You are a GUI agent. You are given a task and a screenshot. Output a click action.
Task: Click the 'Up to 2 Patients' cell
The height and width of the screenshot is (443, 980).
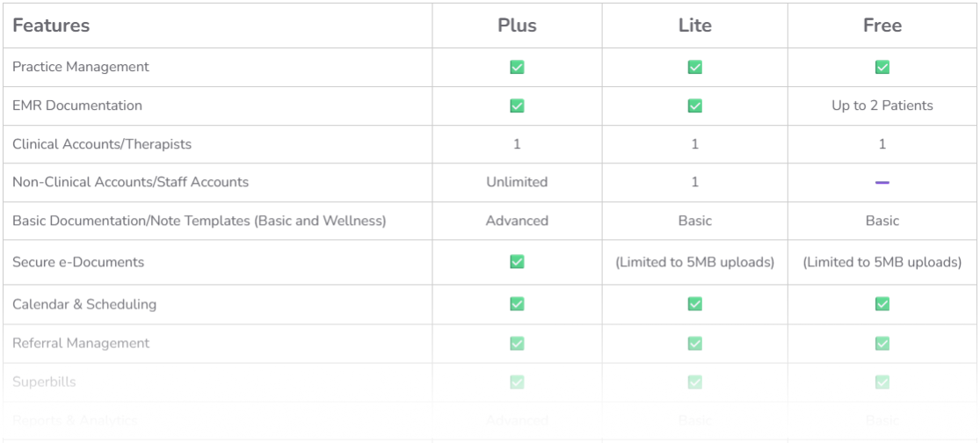[882, 105]
